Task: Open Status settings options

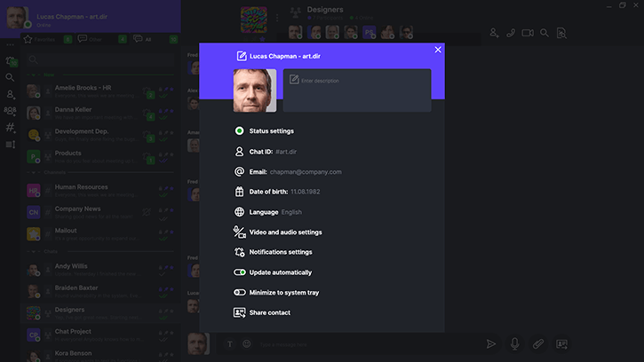Action: [x=271, y=131]
